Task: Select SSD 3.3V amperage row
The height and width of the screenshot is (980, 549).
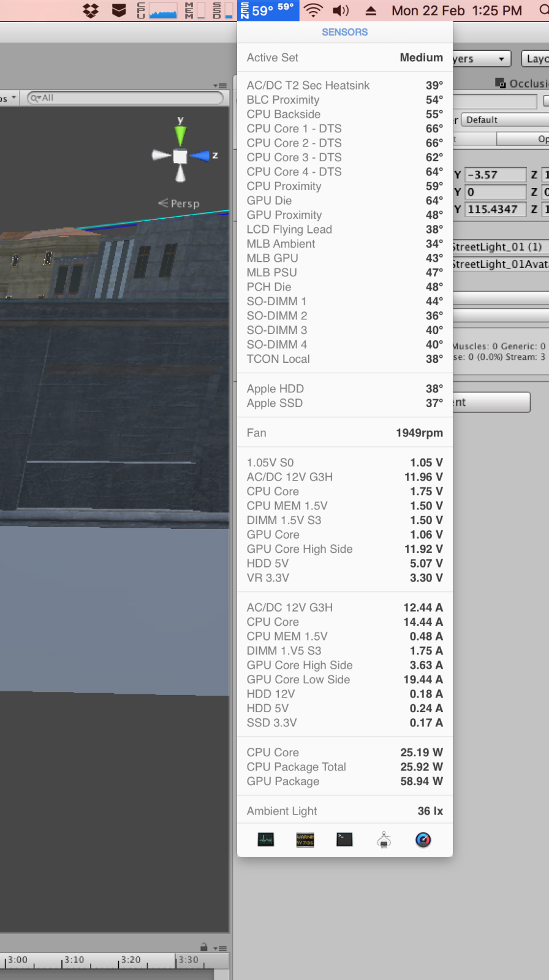Action: click(x=345, y=723)
